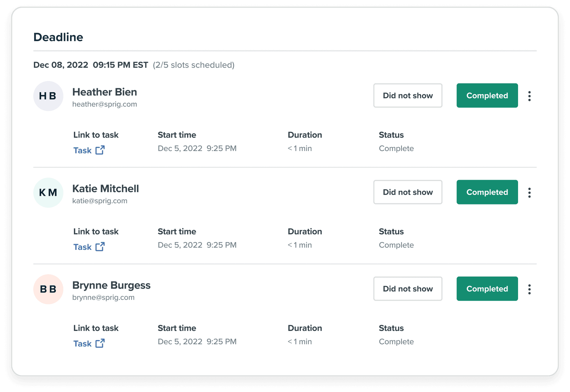Click the Duration label under Brynne Burgess

[305, 328]
